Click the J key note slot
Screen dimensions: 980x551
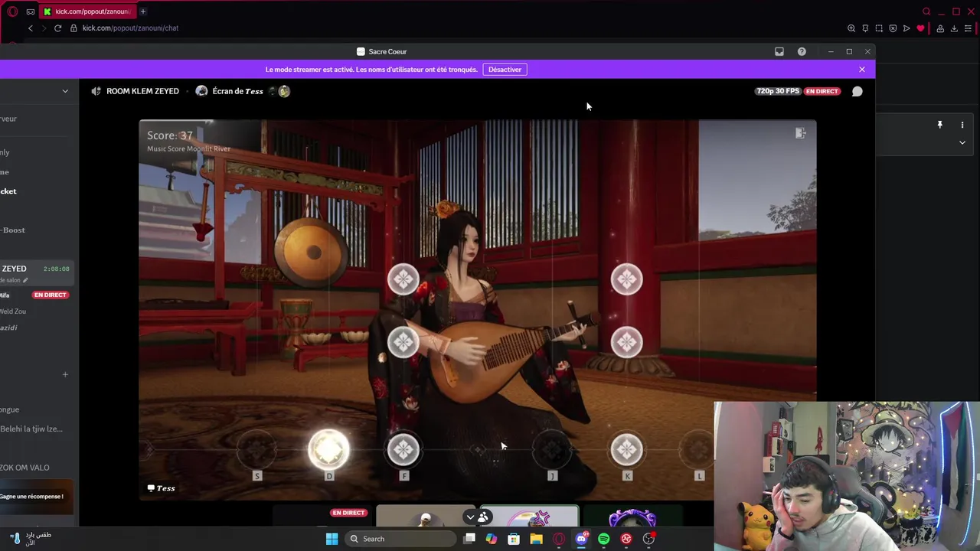tap(552, 449)
